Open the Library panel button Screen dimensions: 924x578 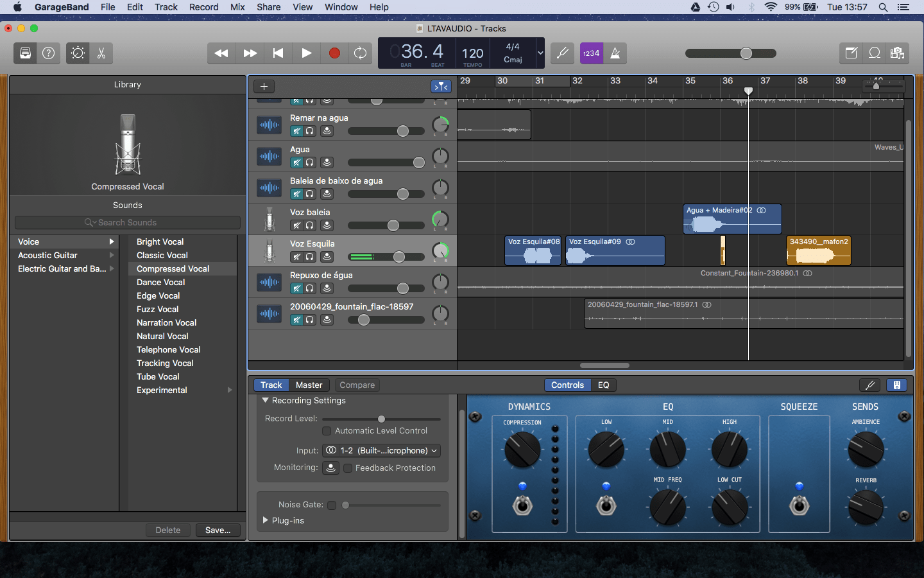pyautogui.click(x=25, y=53)
